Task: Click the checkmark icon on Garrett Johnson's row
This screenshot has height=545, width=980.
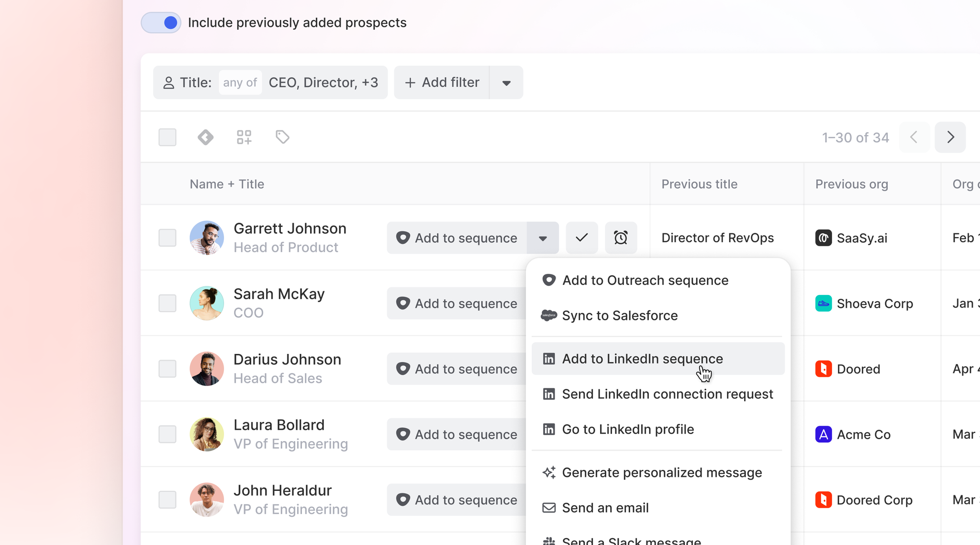Action: (x=581, y=238)
